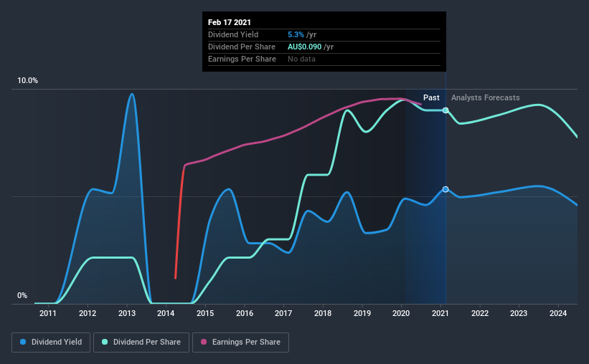Click the No data earnings value

tap(301, 59)
